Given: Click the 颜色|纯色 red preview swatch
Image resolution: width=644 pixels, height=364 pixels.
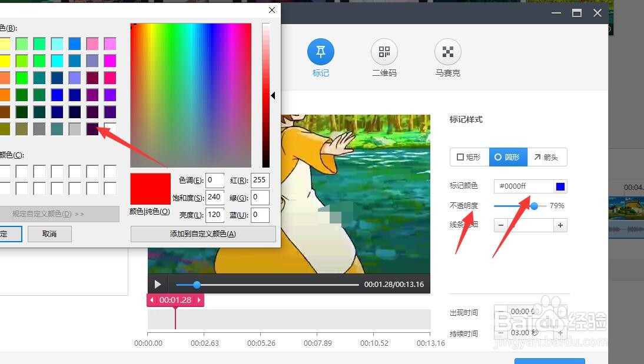Looking at the screenshot, I should pos(150,189).
